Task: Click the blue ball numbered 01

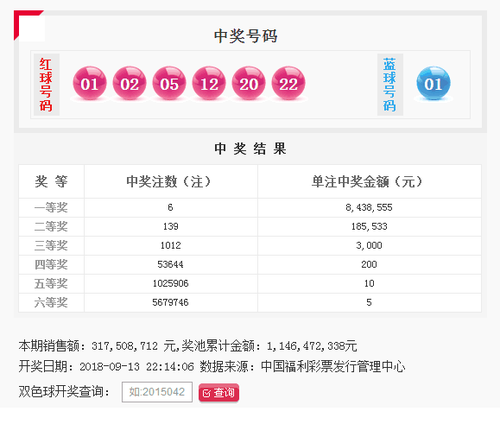Action: point(433,83)
